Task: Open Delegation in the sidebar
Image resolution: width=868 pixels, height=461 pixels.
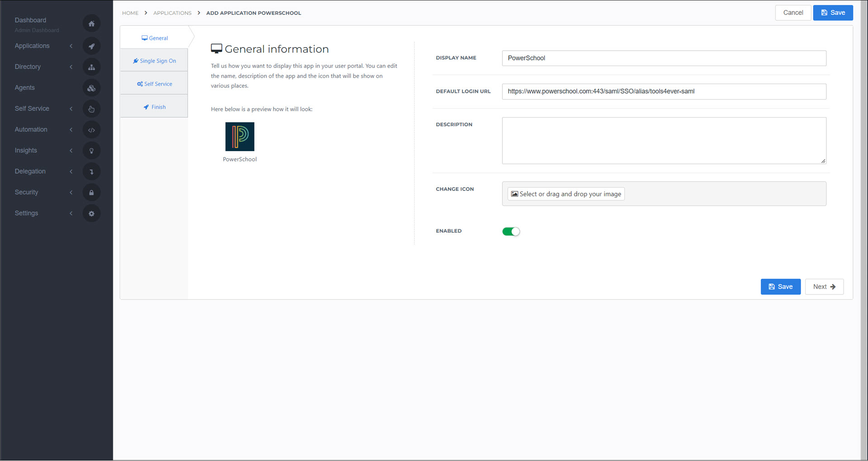Action: pyautogui.click(x=30, y=171)
